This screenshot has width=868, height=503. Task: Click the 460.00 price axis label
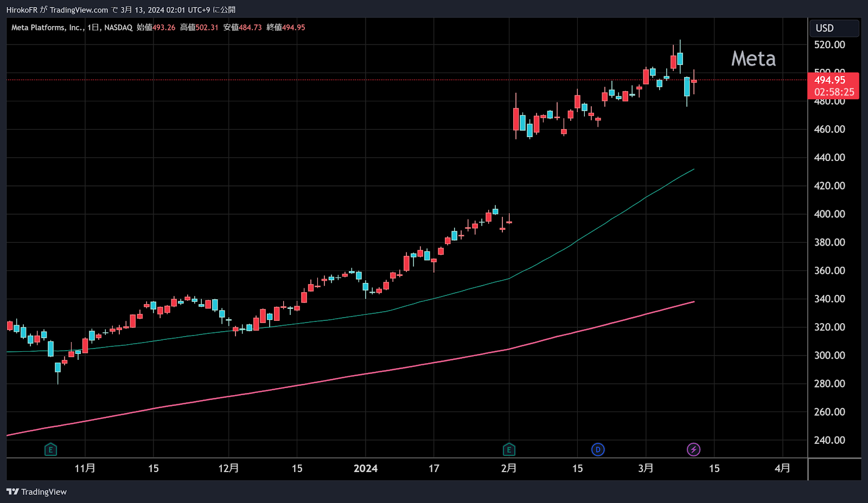(829, 129)
